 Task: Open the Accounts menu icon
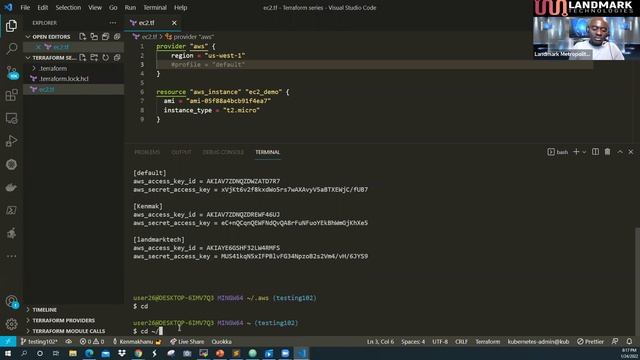[x=11, y=302]
